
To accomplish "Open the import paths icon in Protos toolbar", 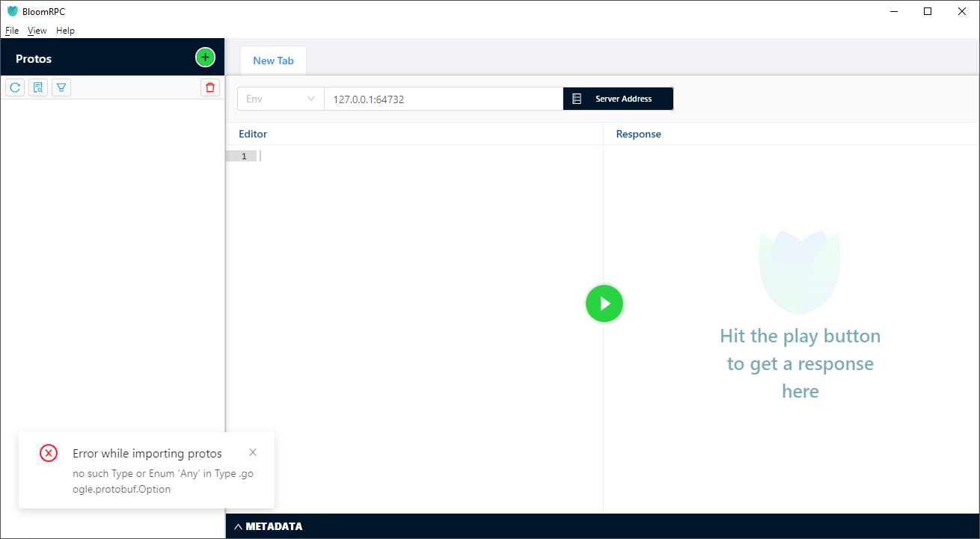I will pos(38,87).
